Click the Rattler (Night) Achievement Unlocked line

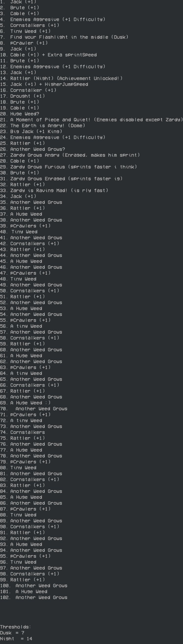61,78
